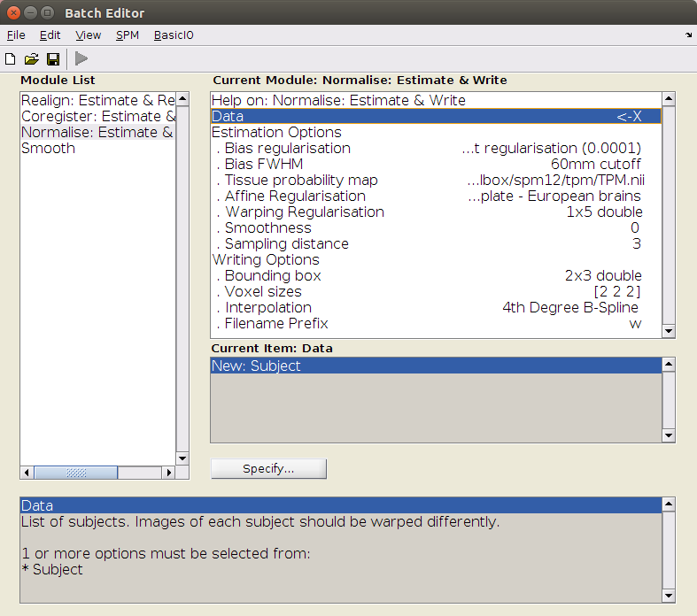Select the Sampling distance row
This screenshot has width=697, height=616.
[x=436, y=243]
